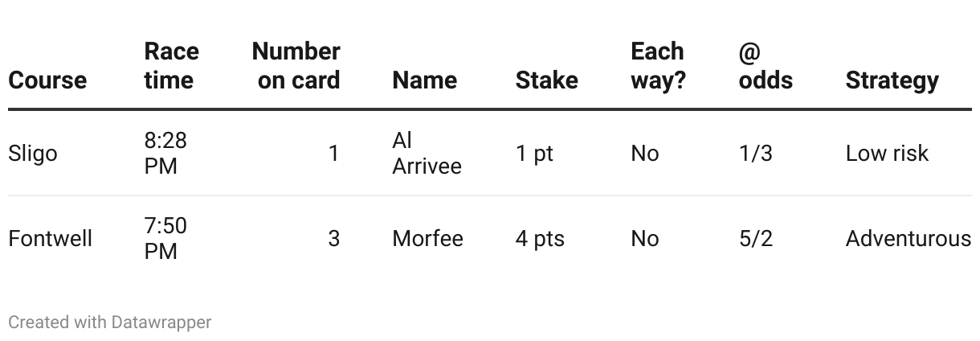Click the Stake column header
This screenshot has width=980, height=341.
(x=547, y=80)
